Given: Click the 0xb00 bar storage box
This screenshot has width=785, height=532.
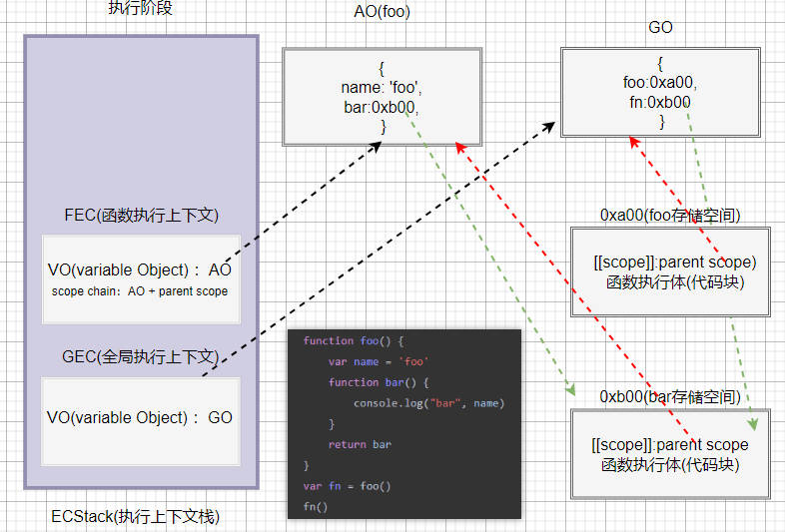Looking at the screenshot, I should pos(670,454).
